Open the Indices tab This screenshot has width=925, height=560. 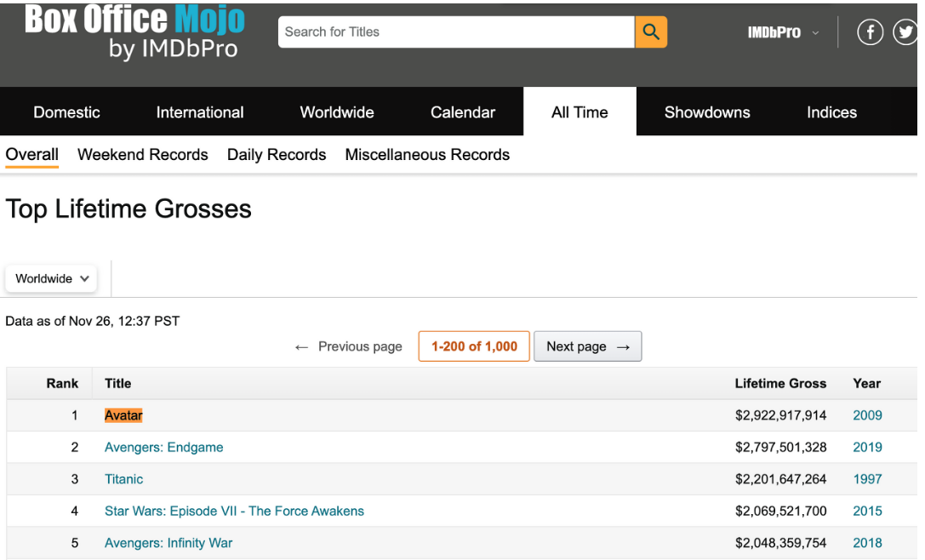(831, 112)
